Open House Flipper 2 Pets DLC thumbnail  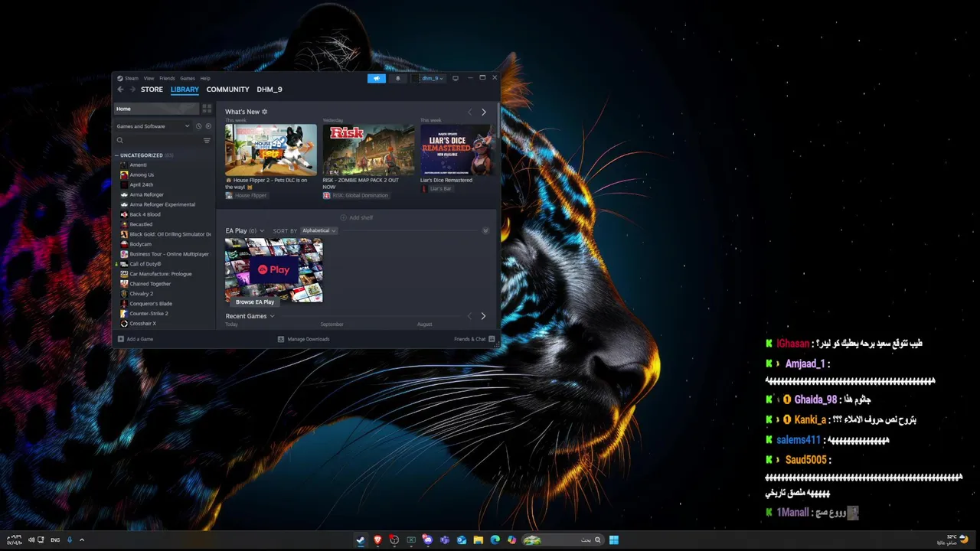pyautogui.click(x=271, y=150)
